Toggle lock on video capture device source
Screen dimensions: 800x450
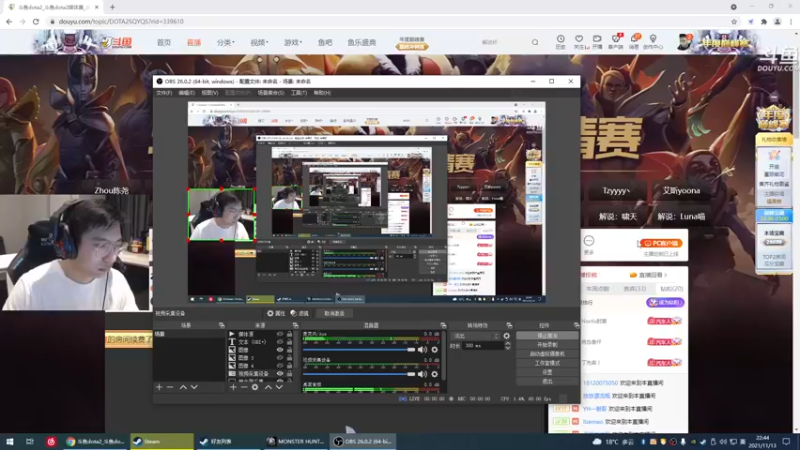click(x=289, y=373)
